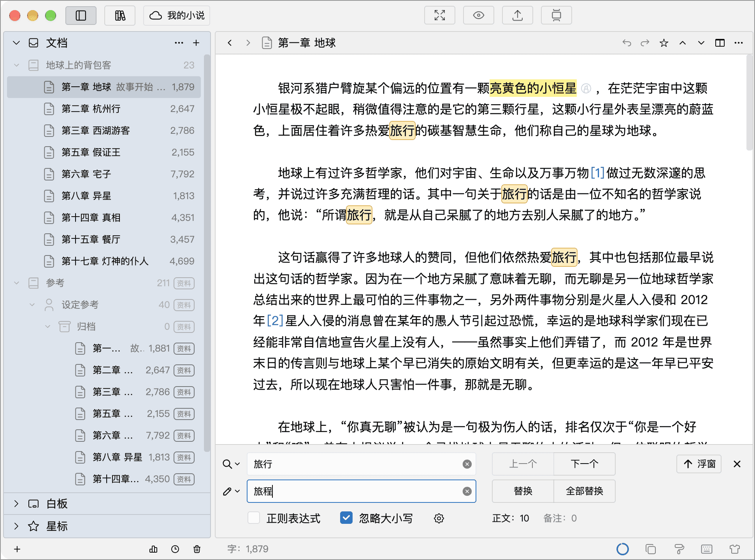Click the writing goal progress circle
The width and height of the screenshot is (755, 560).
623,549
